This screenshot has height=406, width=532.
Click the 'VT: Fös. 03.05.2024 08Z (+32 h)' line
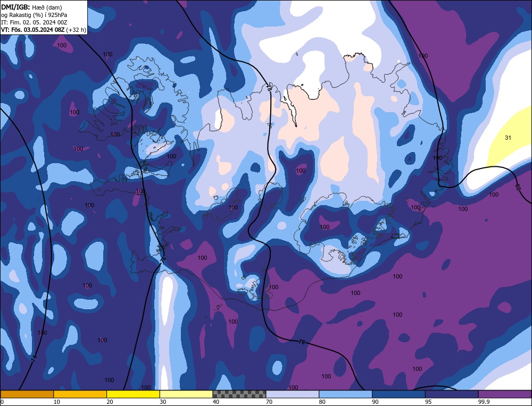[44, 30]
